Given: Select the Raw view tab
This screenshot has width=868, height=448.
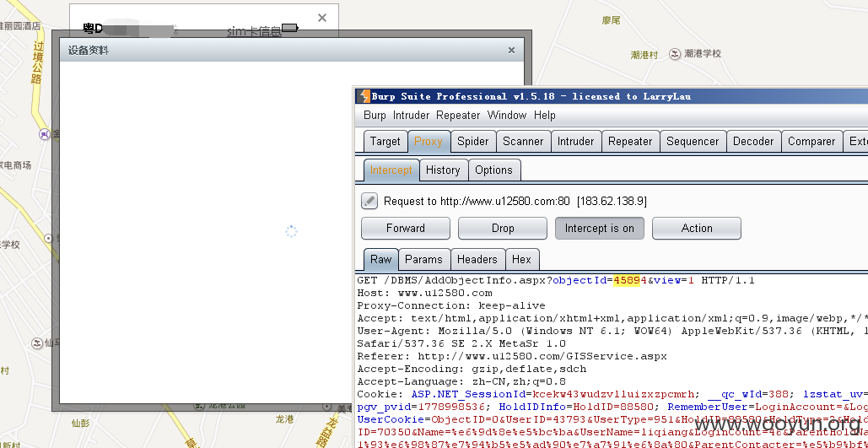Looking at the screenshot, I should [x=381, y=259].
